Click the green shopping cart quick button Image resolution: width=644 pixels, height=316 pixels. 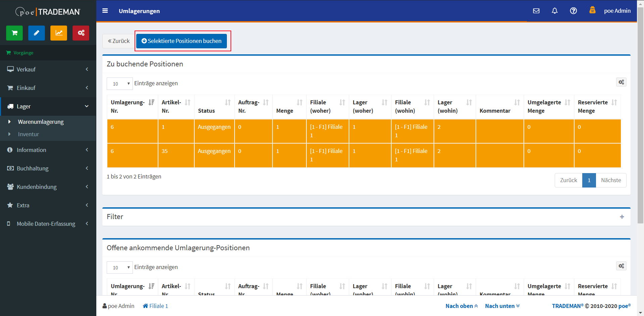tap(14, 33)
